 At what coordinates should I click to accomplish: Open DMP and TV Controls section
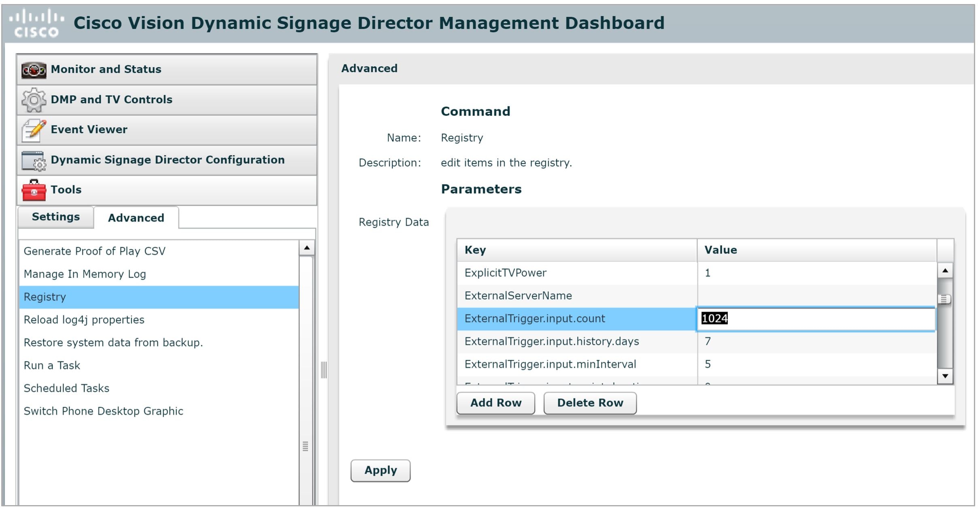[x=167, y=100]
